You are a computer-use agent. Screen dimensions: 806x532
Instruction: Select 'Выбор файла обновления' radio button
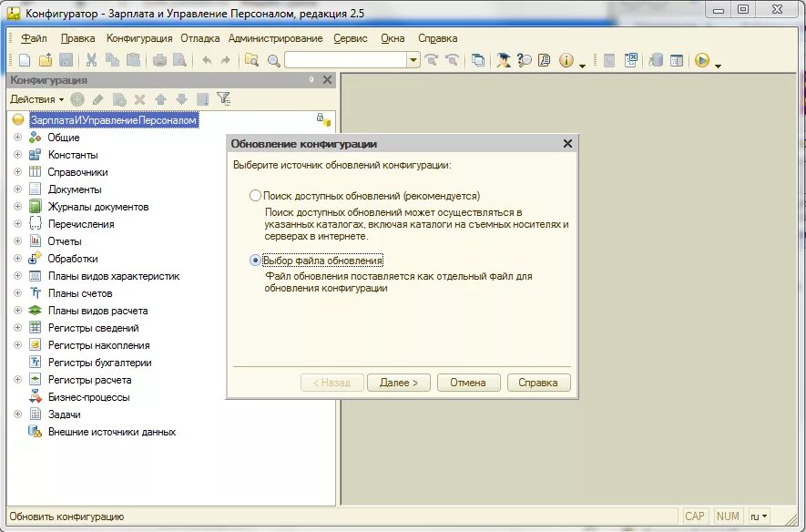coord(255,261)
